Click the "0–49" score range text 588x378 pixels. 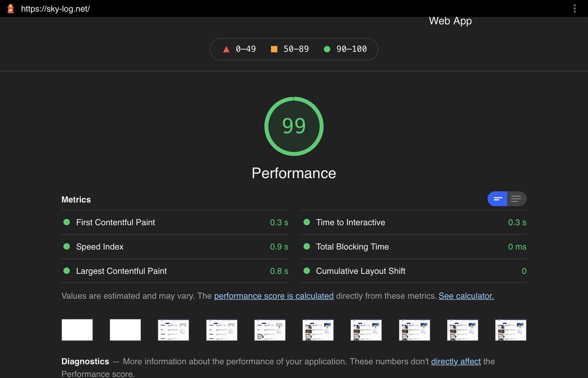tap(245, 49)
